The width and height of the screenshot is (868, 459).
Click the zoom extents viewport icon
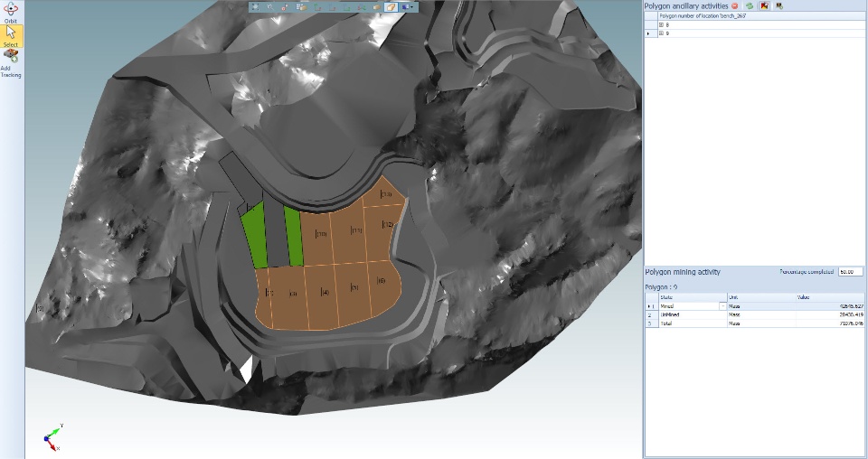255,6
